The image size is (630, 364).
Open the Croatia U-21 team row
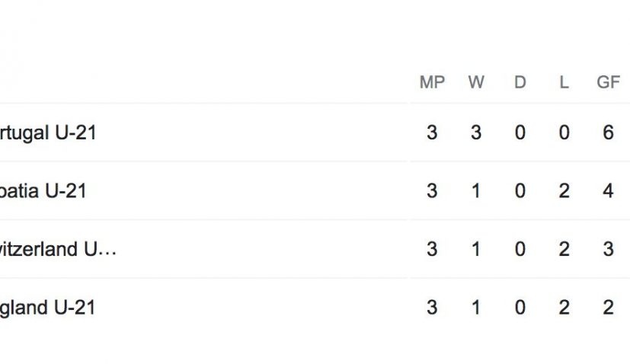pos(43,190)
